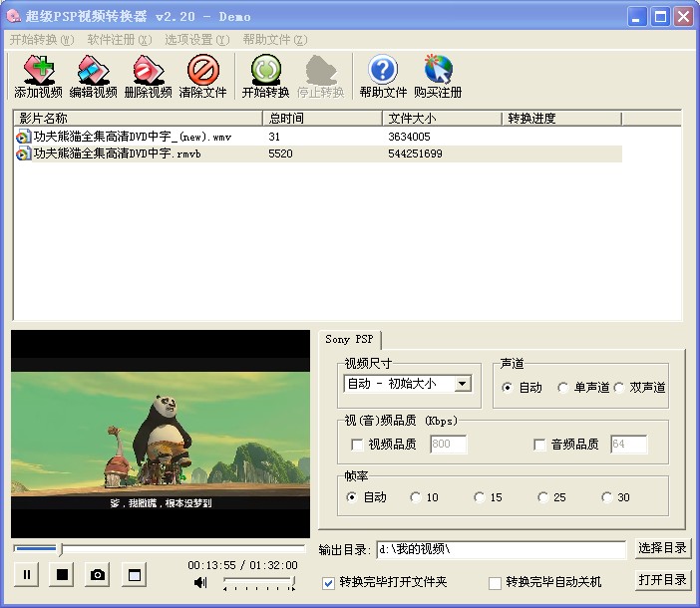Click the file size 544251699 cell

tap(415, 153)
